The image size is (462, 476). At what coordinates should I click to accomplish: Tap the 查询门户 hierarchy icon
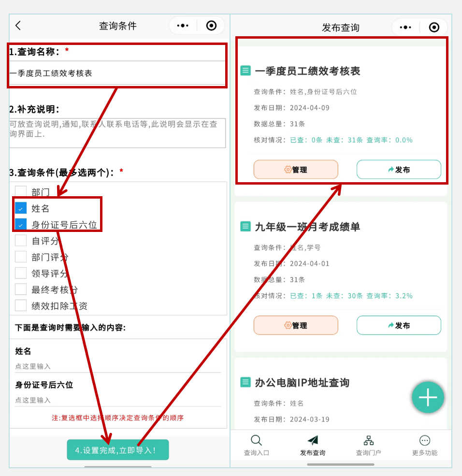pos(369,440)
